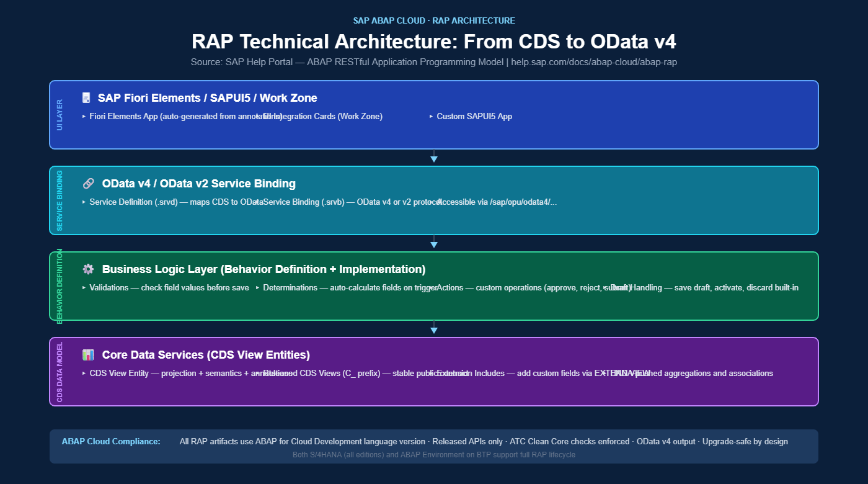Click the vertical 'CDS DATA MODEL' side label
The image size is (868, 484).
(60, 372)
